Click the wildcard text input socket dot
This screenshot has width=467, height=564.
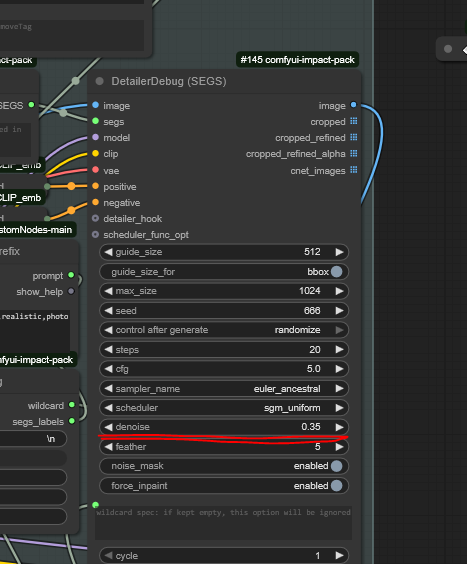pyautogui.click(x=95, y=505)
